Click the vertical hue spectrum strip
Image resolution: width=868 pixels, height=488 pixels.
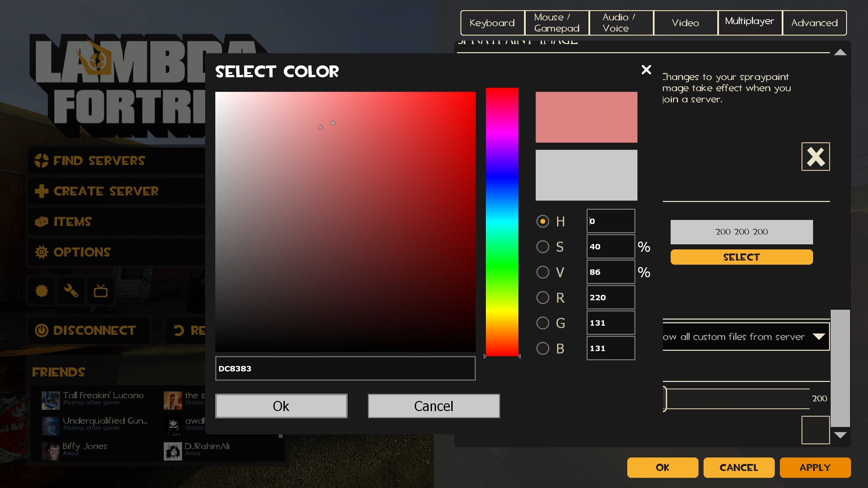click(502, 222)
